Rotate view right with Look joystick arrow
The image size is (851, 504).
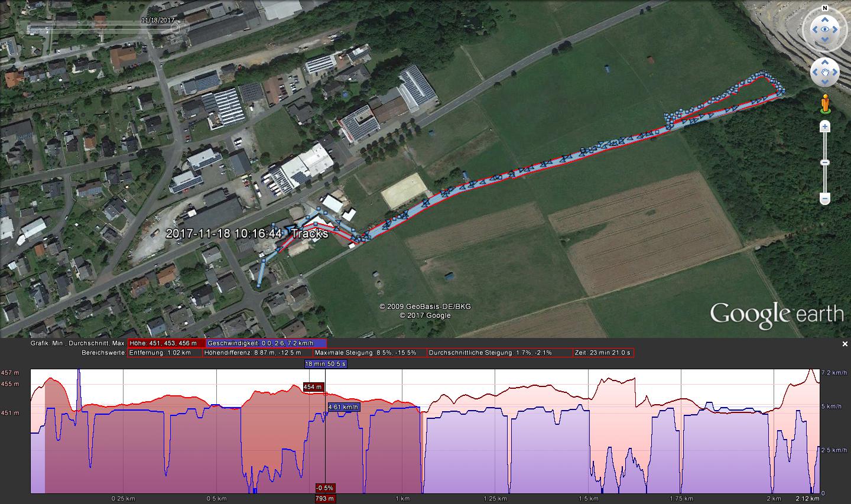point(834,30)
